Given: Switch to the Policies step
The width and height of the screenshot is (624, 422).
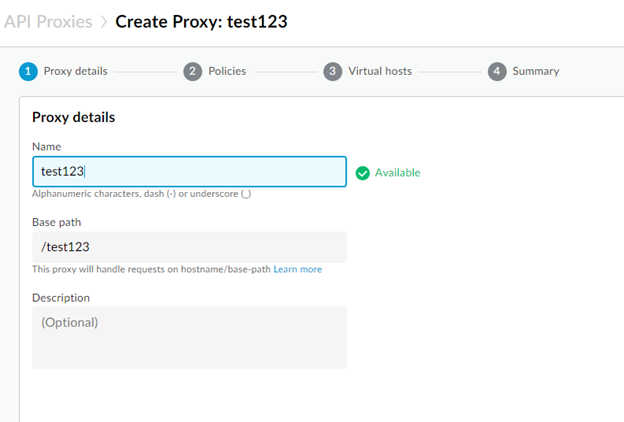Looking at the screenshot, I should click(227, 71).
